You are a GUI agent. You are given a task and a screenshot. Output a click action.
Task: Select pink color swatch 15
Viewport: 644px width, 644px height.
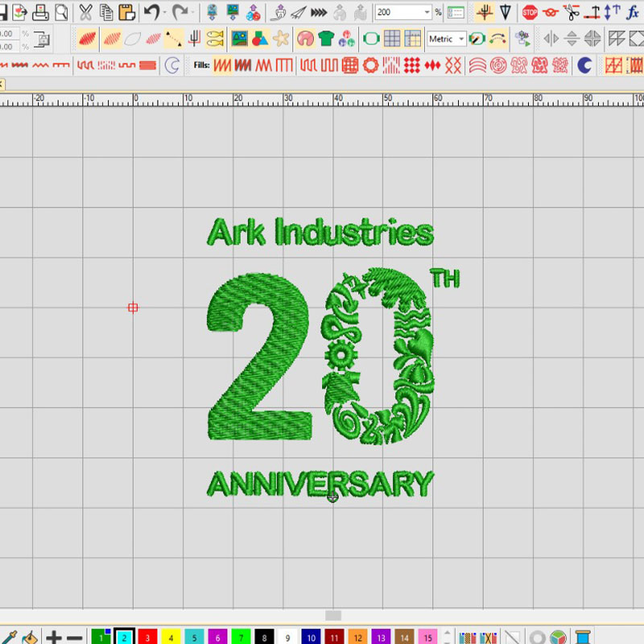tap(428, 637)
